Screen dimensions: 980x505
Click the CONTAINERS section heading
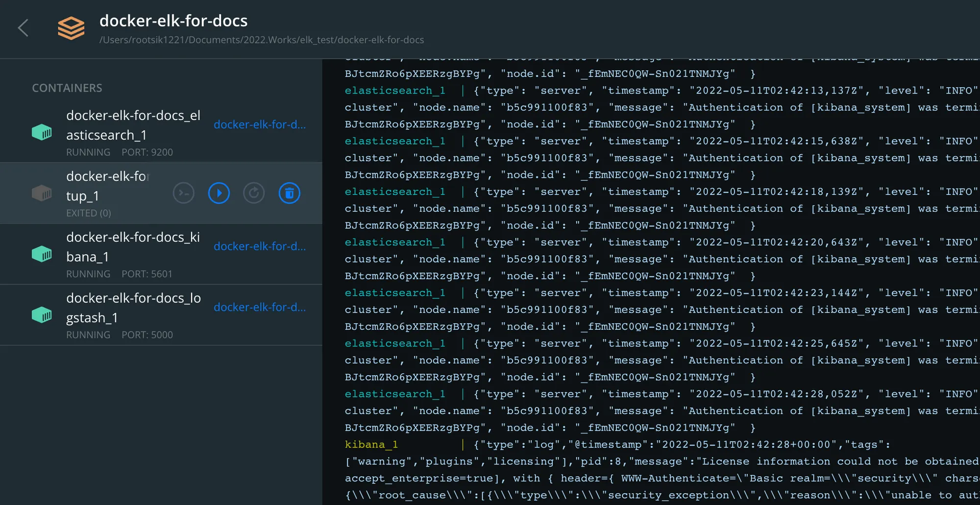[x=67, y=88]
